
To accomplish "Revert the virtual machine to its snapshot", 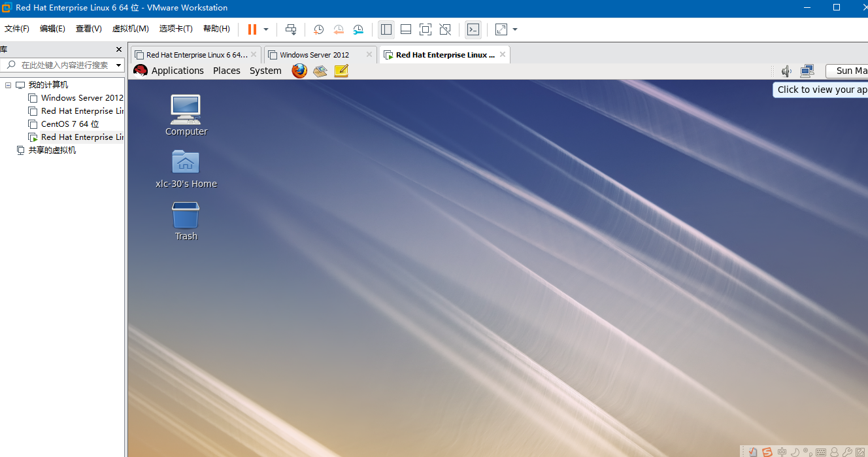I will click(339, 29).
